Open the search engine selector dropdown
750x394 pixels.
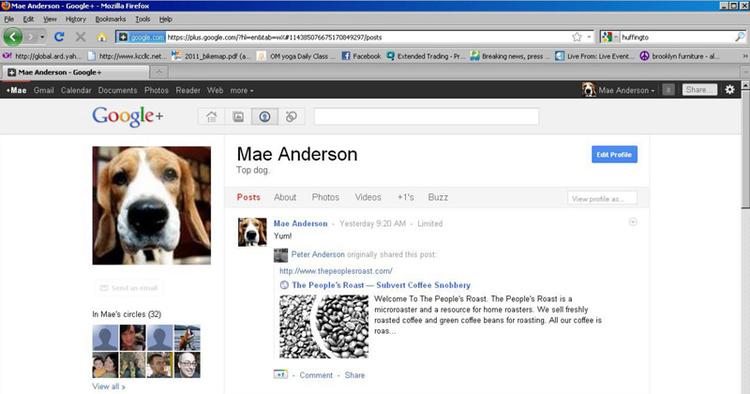(610, 37)
